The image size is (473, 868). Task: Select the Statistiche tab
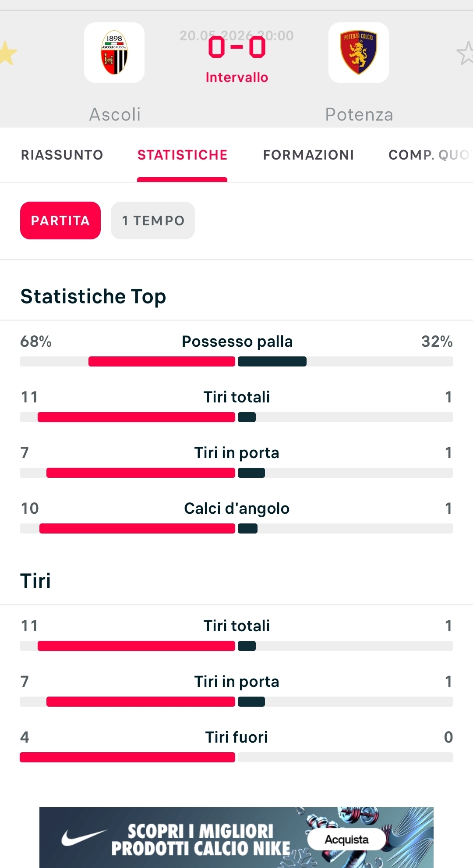pos(182,155)
